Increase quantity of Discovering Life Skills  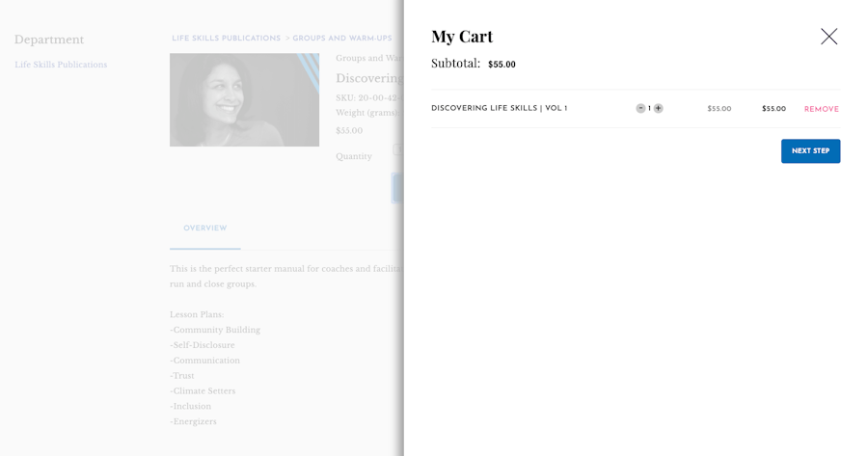pos(658,109)
